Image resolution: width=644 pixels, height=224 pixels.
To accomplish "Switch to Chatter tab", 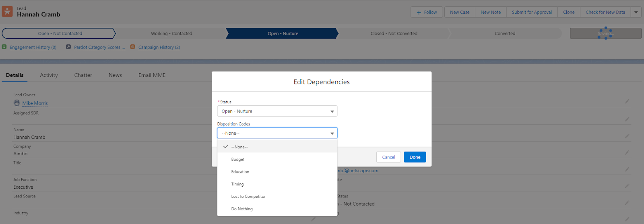I will pyautogui.click(x=83, y=75).
